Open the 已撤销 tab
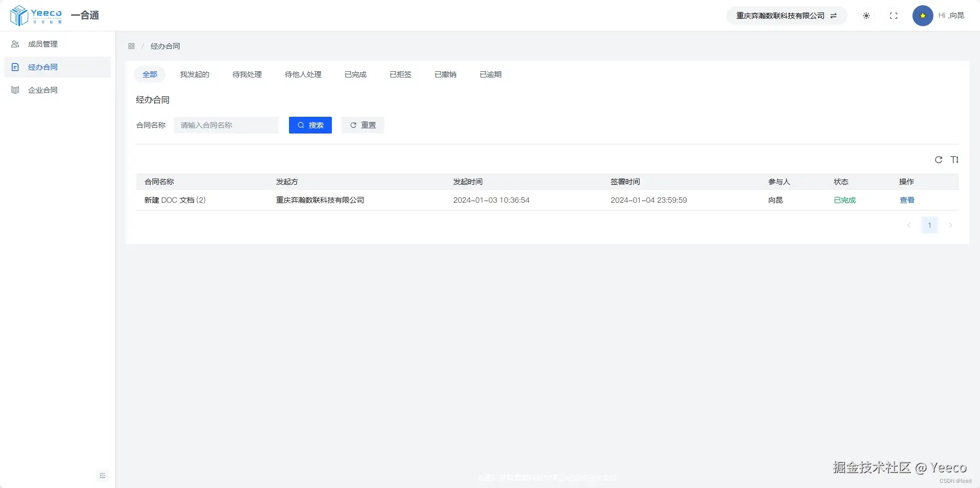Viewport: 980px width, 488px height. tap(446, 74)
